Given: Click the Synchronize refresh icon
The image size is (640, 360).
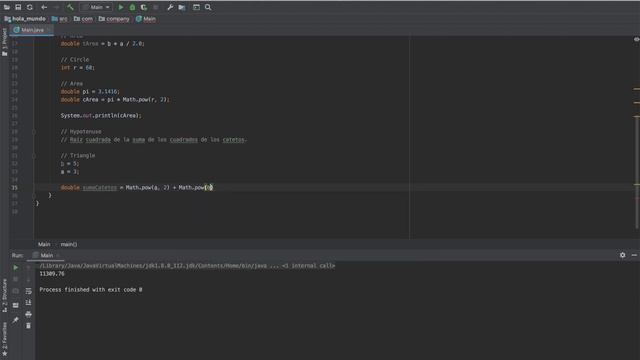Looking at the screenshot, I should pos(29,7).
